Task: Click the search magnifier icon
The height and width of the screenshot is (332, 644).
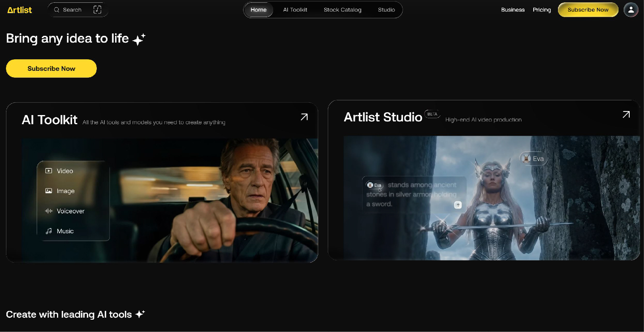Action: click(57, 10)
